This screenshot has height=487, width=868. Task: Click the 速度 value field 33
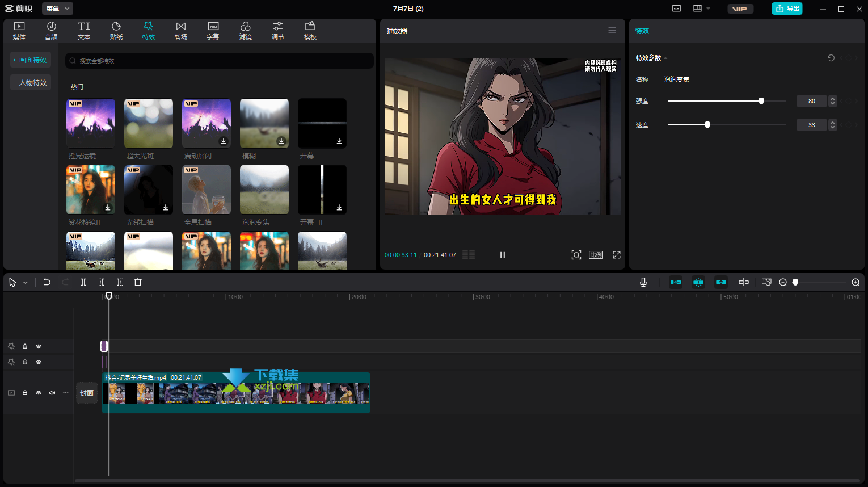[x=812, y=125]
